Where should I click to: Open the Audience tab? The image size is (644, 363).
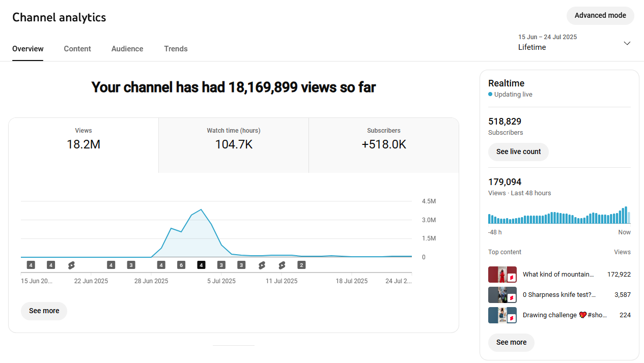(127, 49)
